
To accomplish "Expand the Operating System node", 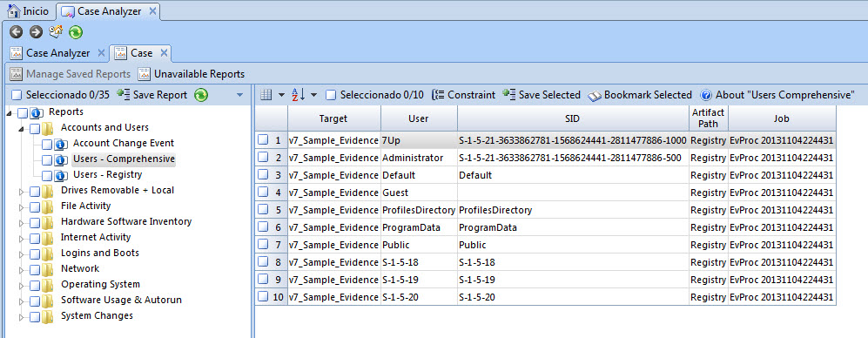I will point(22,286).
